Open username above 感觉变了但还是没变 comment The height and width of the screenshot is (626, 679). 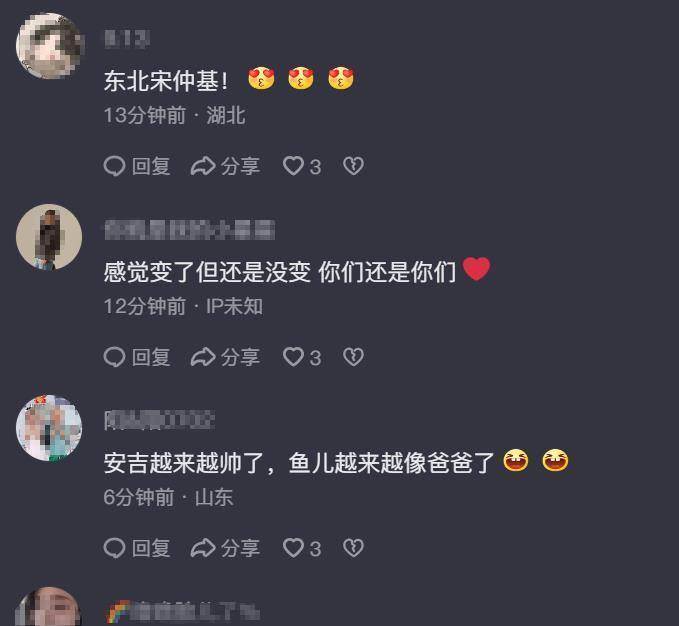(189, 229)
